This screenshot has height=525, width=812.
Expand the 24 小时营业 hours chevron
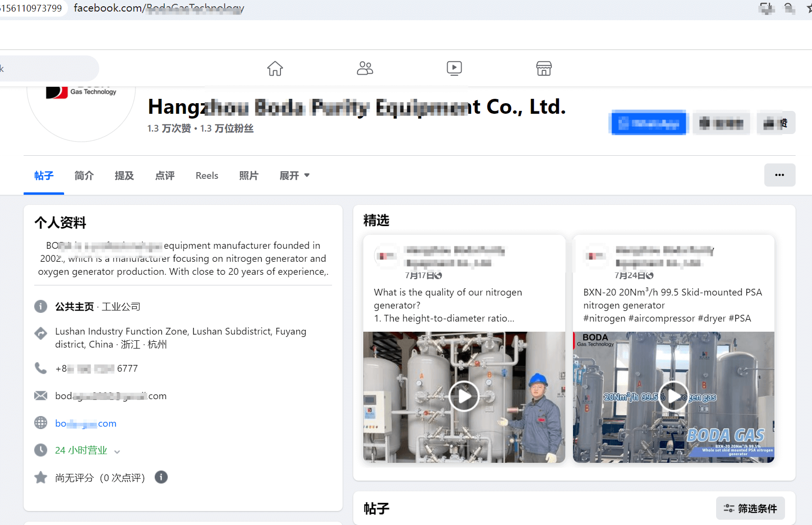click(x=117, y=451)
